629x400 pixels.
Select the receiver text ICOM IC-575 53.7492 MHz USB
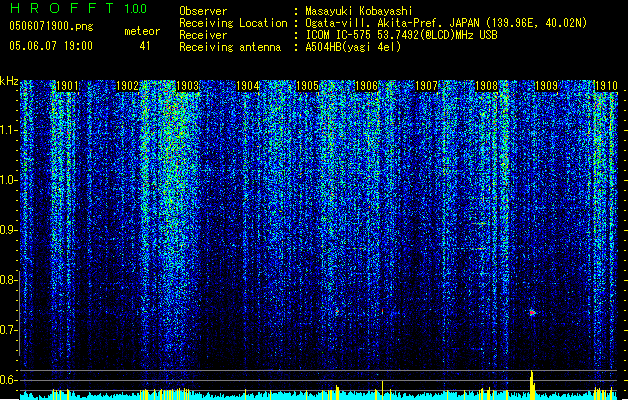(401, 35)
